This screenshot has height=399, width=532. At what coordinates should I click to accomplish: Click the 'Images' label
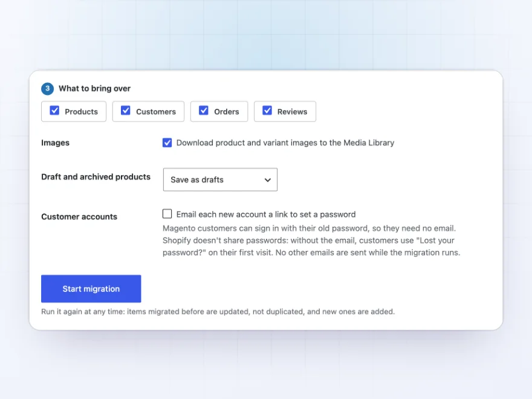pos(55,143)
